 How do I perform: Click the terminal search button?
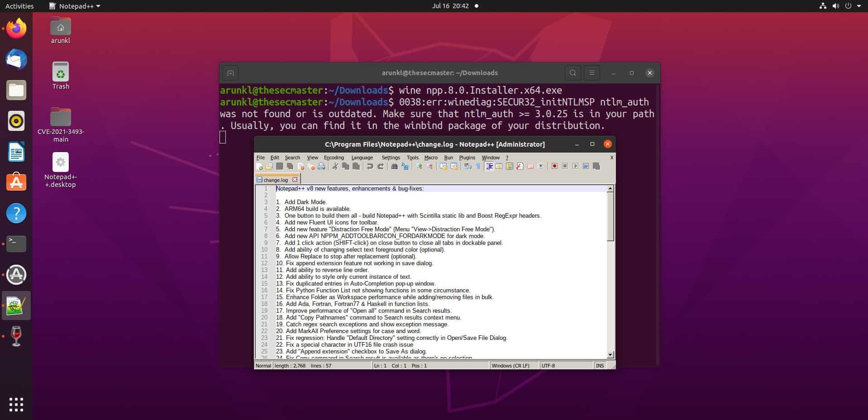point(572,73)
